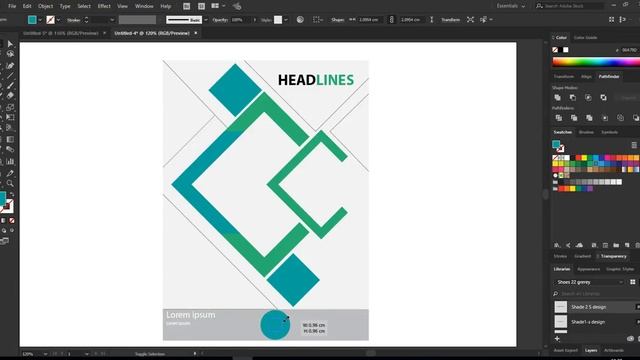Select the Direct Selection tool
The width and height of the screenshot is (640, 360).
10,44
